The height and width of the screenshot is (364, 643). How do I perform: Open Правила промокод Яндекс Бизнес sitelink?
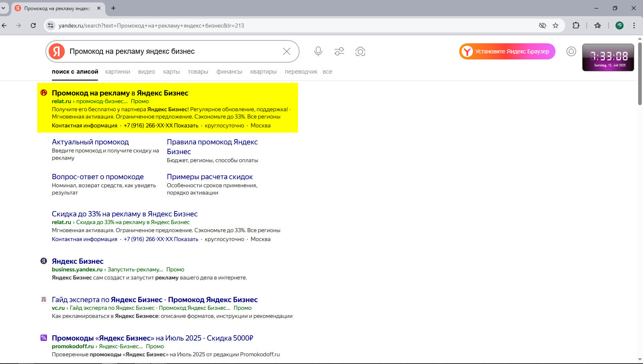[212, 147]
